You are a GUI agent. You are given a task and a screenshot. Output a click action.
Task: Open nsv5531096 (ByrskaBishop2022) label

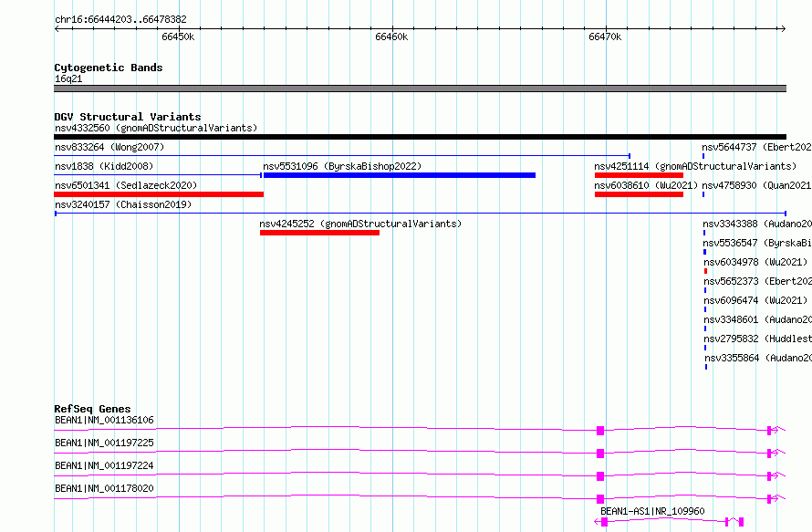click(342, 166)
